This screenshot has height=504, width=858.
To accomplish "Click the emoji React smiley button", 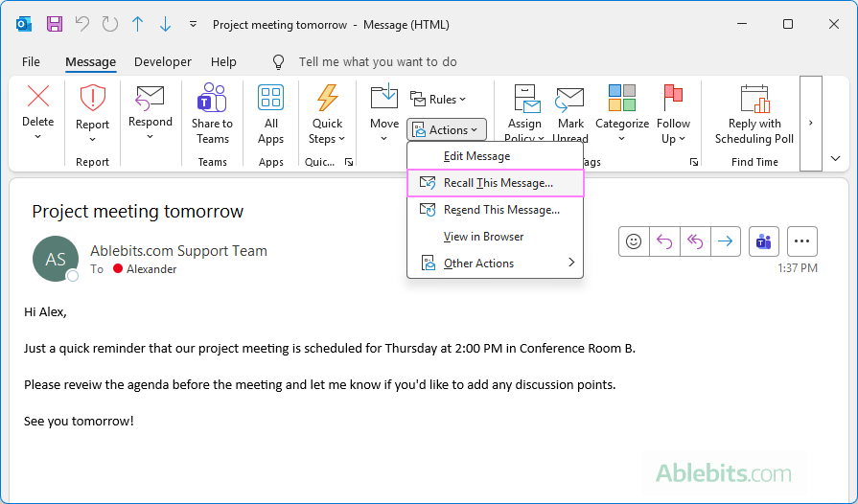I will (634, 241).
